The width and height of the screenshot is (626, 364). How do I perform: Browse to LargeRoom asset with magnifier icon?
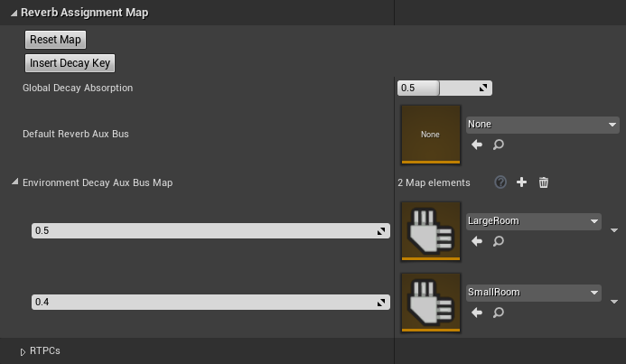(x=499, y=241)
